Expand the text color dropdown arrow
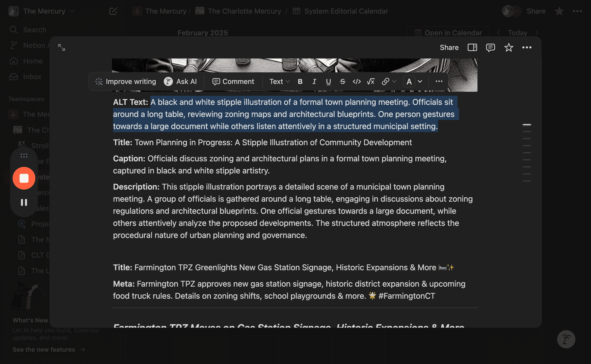The width and height of the screenshot is (591, 364). (x=420, y=81)
